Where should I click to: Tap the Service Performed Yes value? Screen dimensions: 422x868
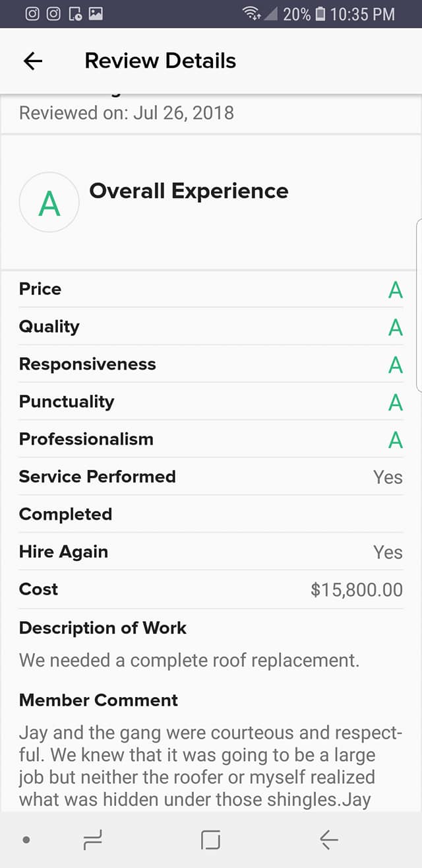(388, 477)
